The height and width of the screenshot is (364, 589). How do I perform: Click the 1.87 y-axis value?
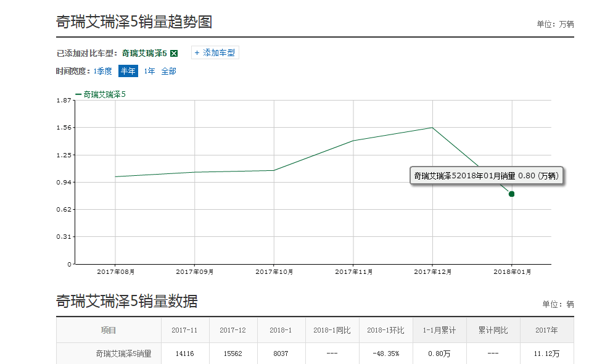64,100
